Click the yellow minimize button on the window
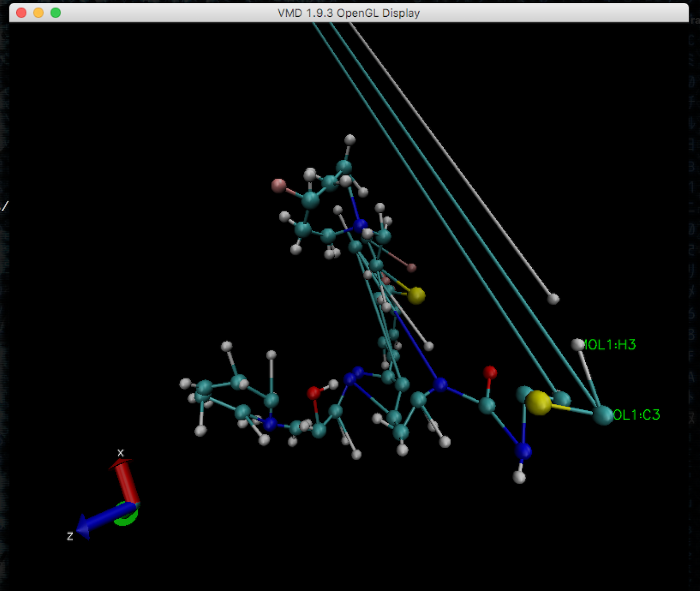Image resolution: width=700 pixels, height=591 pixels. click(37, 13)
